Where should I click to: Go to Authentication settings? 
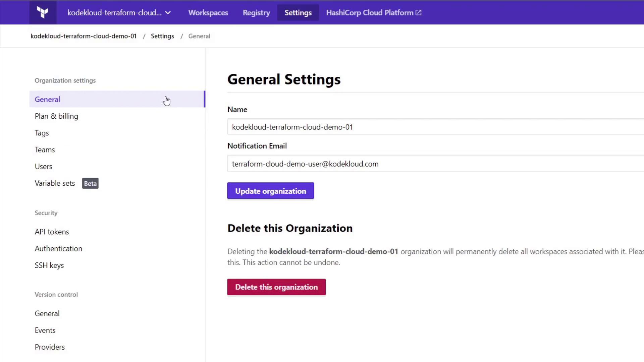58,249
